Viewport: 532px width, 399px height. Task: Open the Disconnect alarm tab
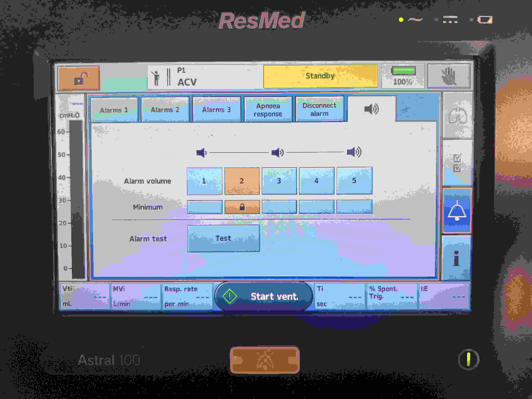click(x=319, y=109)
